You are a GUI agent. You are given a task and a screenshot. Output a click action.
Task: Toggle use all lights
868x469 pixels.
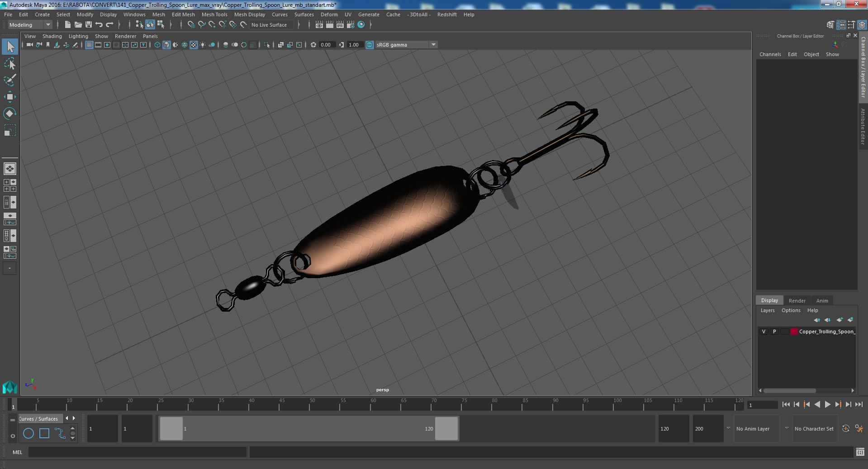(x=203, y=45)
